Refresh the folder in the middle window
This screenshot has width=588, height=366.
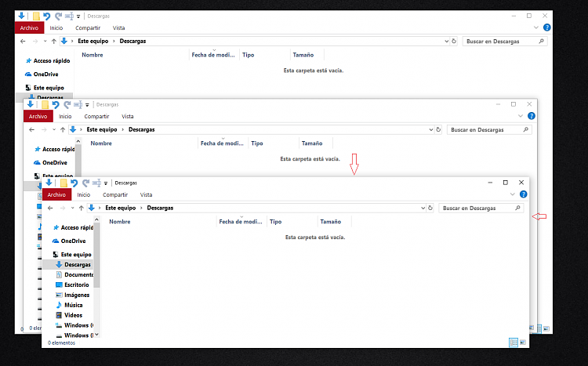[438, 129]
